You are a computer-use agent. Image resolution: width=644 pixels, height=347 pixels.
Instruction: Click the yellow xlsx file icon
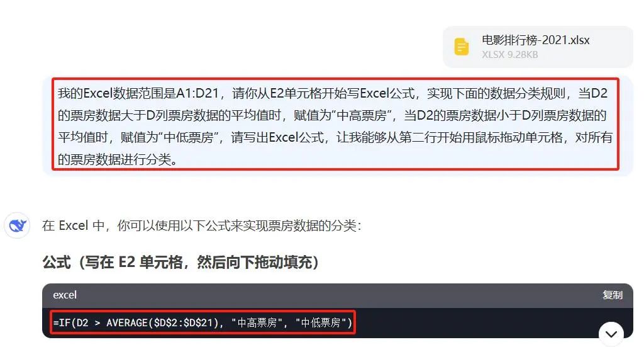point(461,47)
